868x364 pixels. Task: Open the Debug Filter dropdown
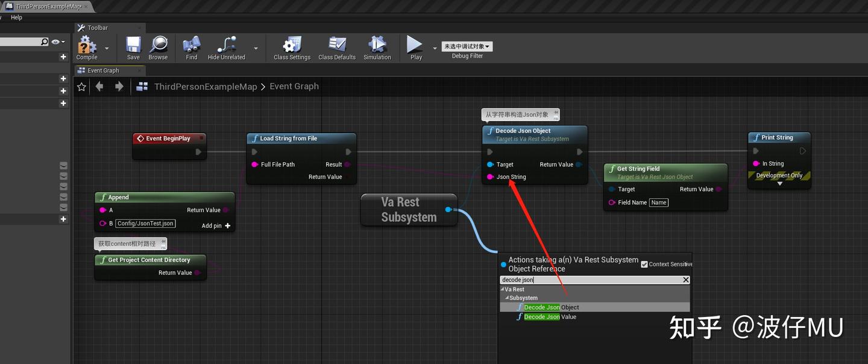[x=467, y=46]
